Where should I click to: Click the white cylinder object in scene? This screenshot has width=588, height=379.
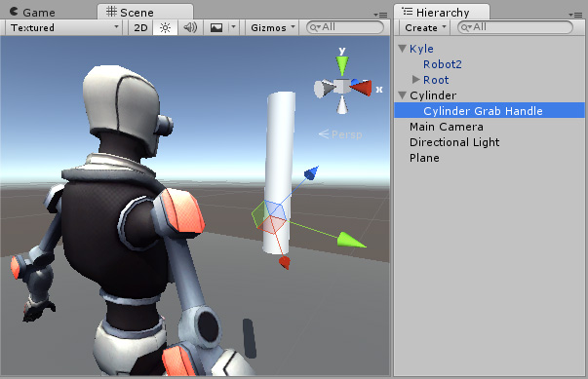click(280, 150)
